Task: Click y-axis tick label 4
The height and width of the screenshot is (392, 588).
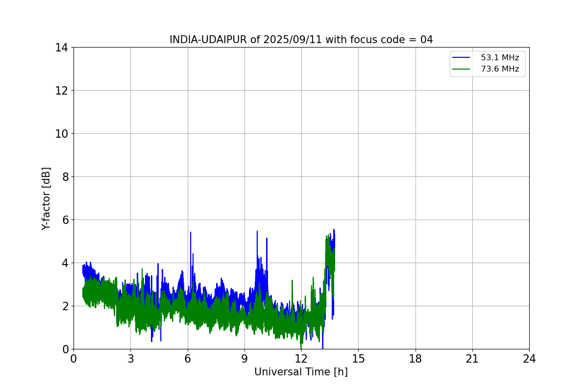Action: click(65, 263)
